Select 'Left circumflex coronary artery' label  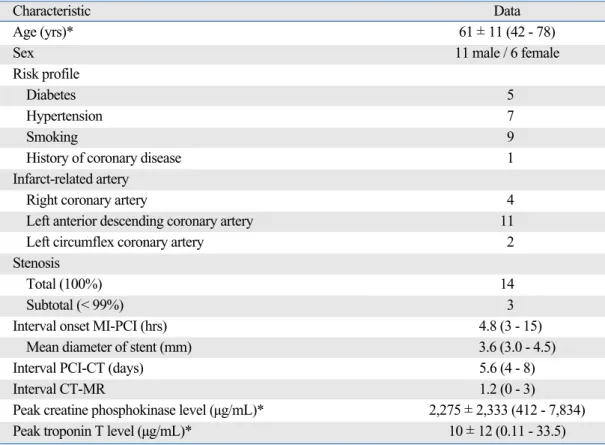115,242
